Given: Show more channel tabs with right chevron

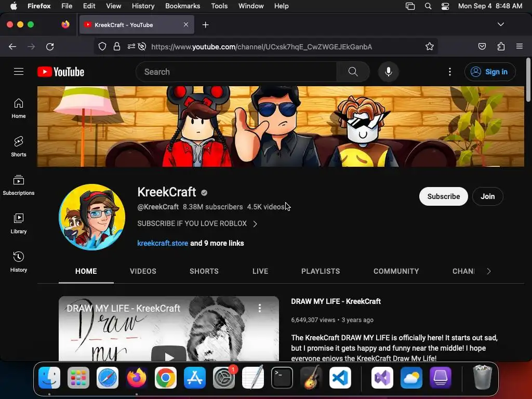Looking at the screenshot, I should tap(488, 271).
